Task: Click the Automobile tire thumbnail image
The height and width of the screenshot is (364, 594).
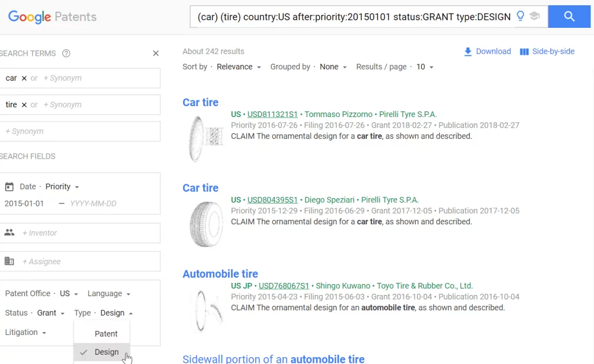Action: click(207, 311)
